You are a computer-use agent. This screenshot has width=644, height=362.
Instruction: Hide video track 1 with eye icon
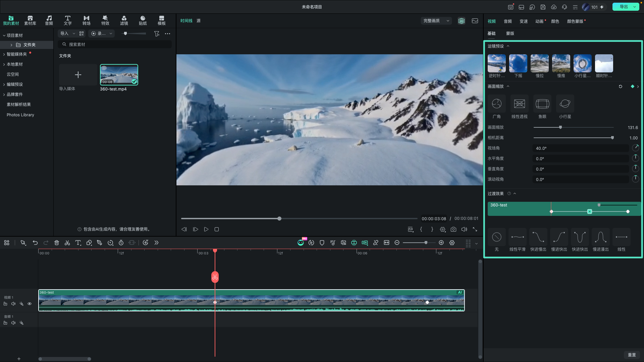pos(30,304)
